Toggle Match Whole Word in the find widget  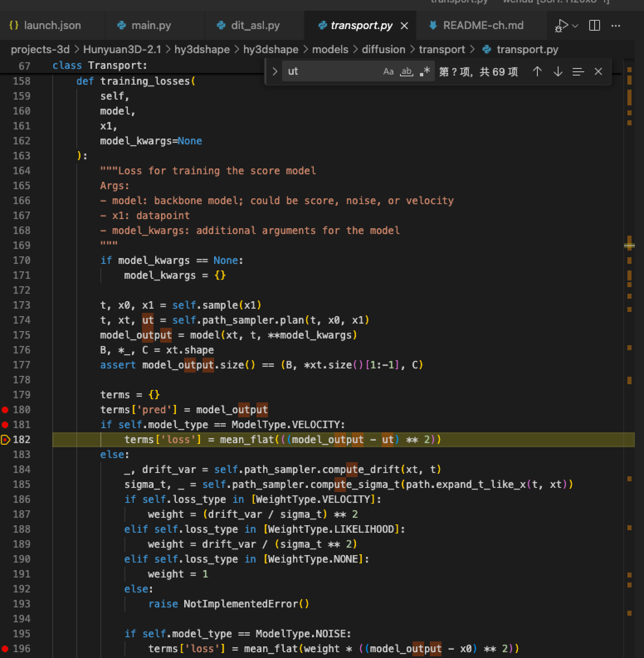pos(406,71)
